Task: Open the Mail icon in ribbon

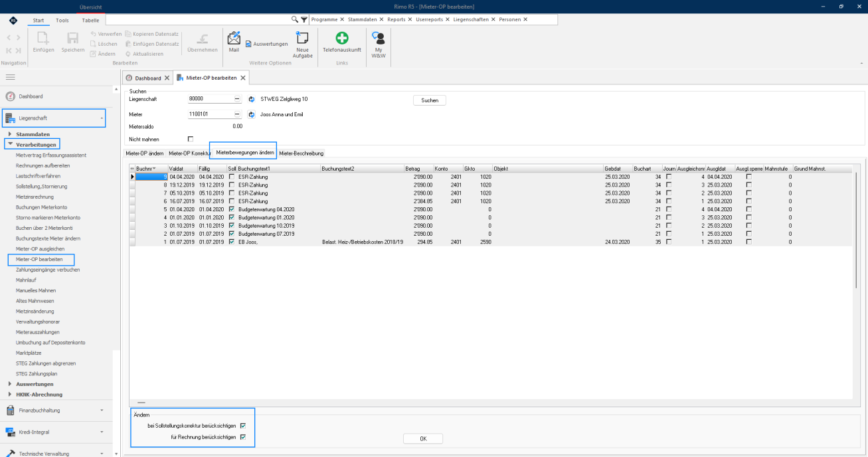Action: click(x=234, y=41)
